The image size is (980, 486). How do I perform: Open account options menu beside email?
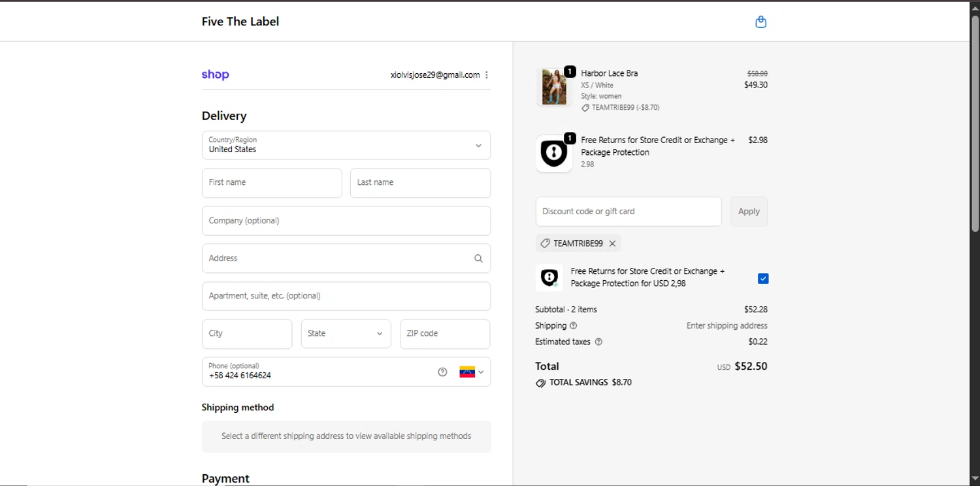point(487,75)
